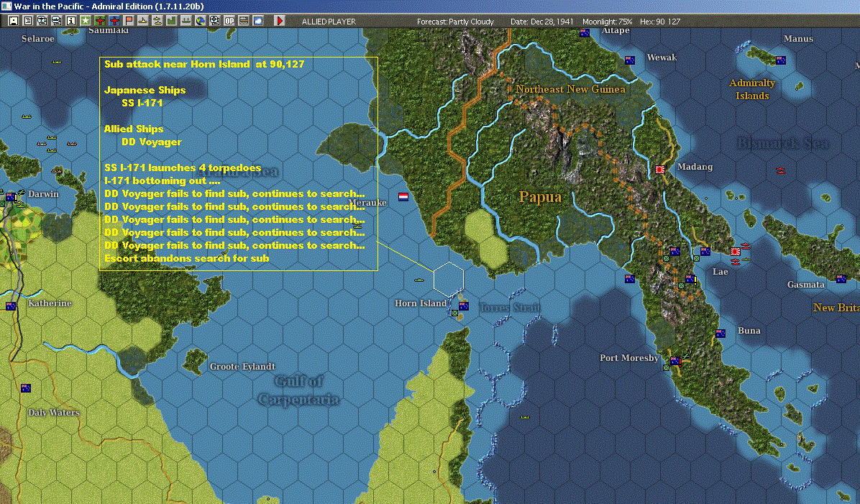Select the red Japanese ship in Bismarck Sea
Image resolution: width=860 pixels, height=504 pixels.
tap(780, 170)
